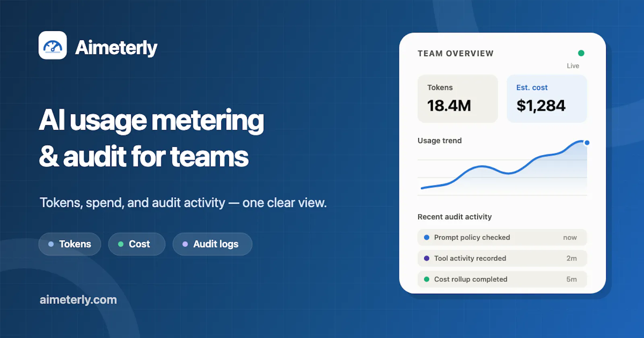Click the usage trend line chart
This screenshot has width=644, height=338.
(502, 168)
